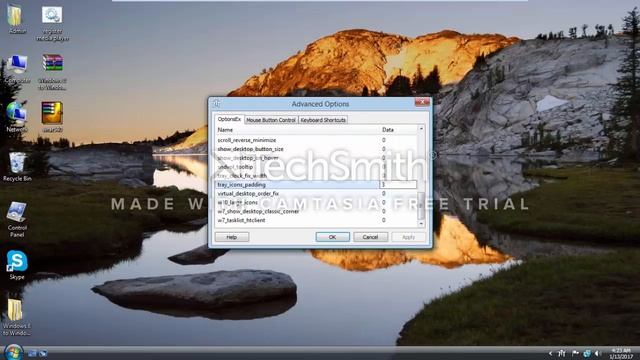Launch Skype from the desktop

click(x=17, y=264)
